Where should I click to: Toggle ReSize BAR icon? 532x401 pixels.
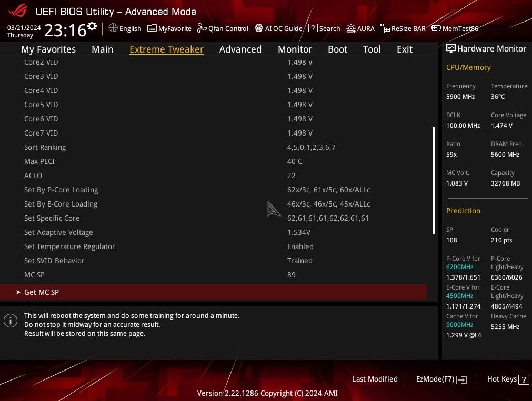(385, 28)
